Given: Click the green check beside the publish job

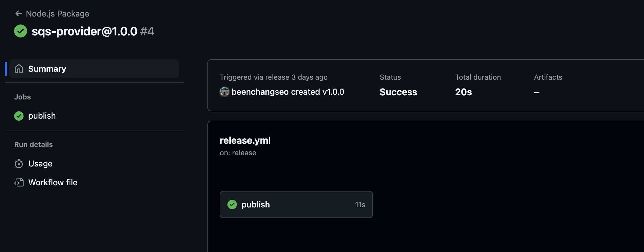Looking at the screenshot, I should tap(19, 116).
